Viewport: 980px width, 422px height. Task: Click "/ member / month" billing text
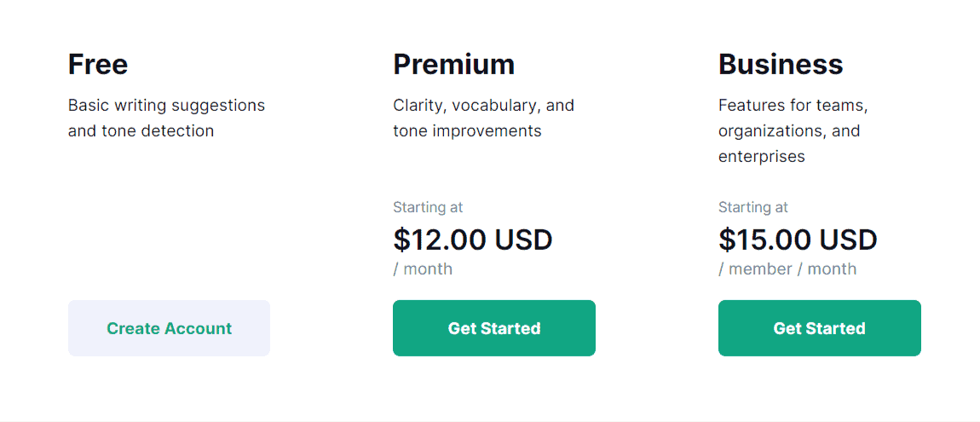click(787, 269)
